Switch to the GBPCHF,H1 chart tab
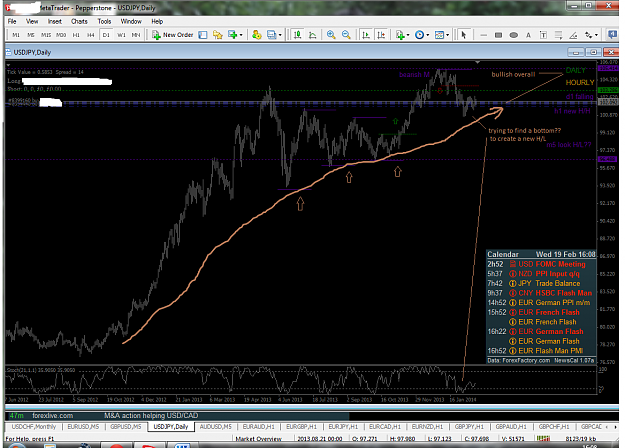 point(554,427)
